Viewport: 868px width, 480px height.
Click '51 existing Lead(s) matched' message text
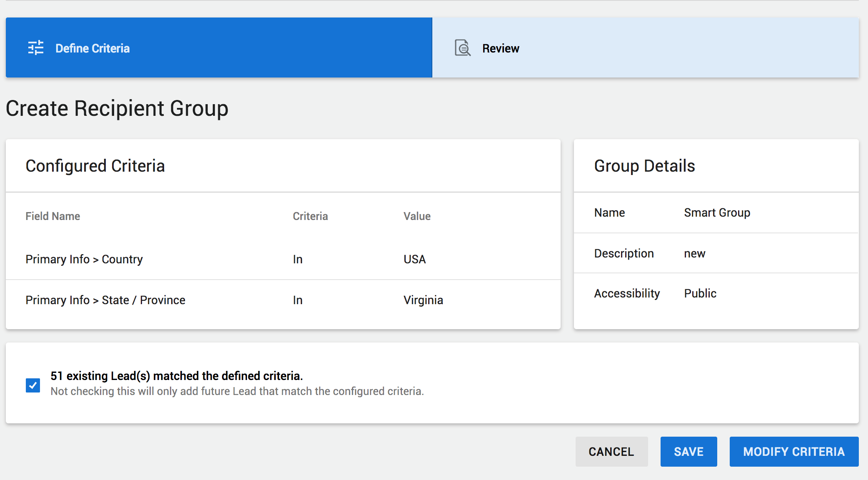177,376
